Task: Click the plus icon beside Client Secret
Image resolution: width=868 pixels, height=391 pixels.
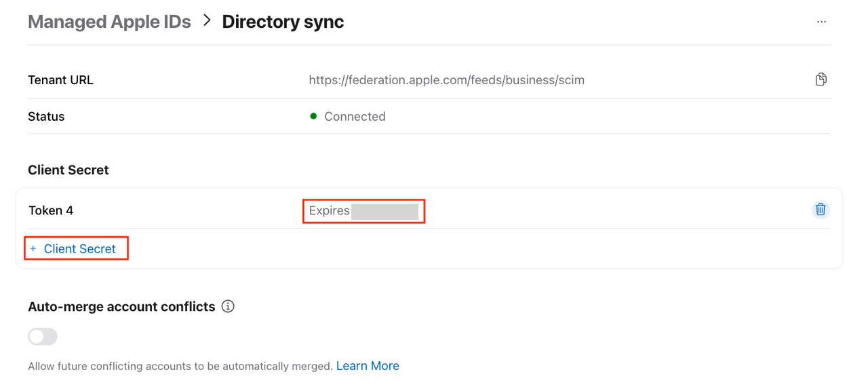Action: pos(33,249)
